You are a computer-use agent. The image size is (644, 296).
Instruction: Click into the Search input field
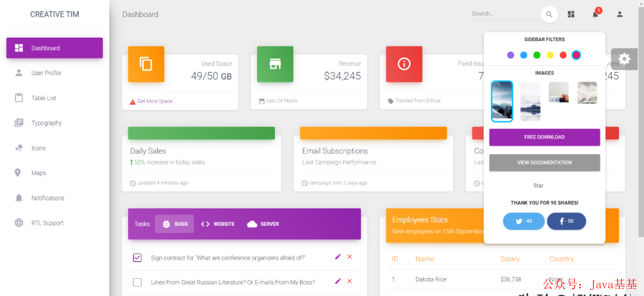505,14
